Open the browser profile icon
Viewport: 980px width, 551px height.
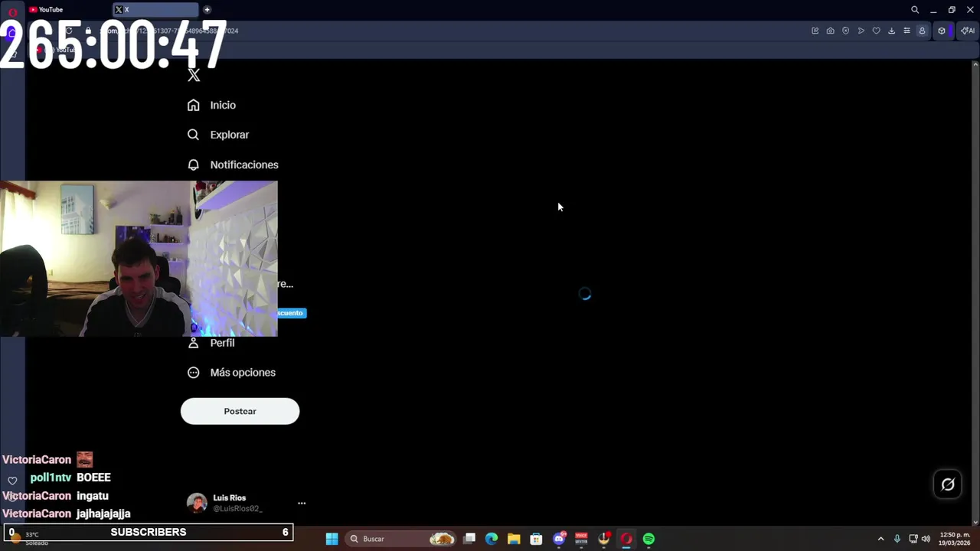coord(922,31)
